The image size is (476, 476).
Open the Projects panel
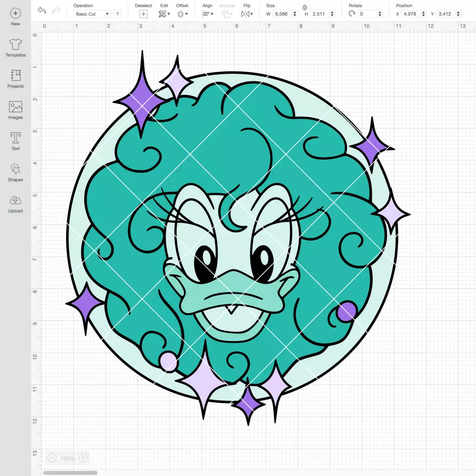coord(16,79)
